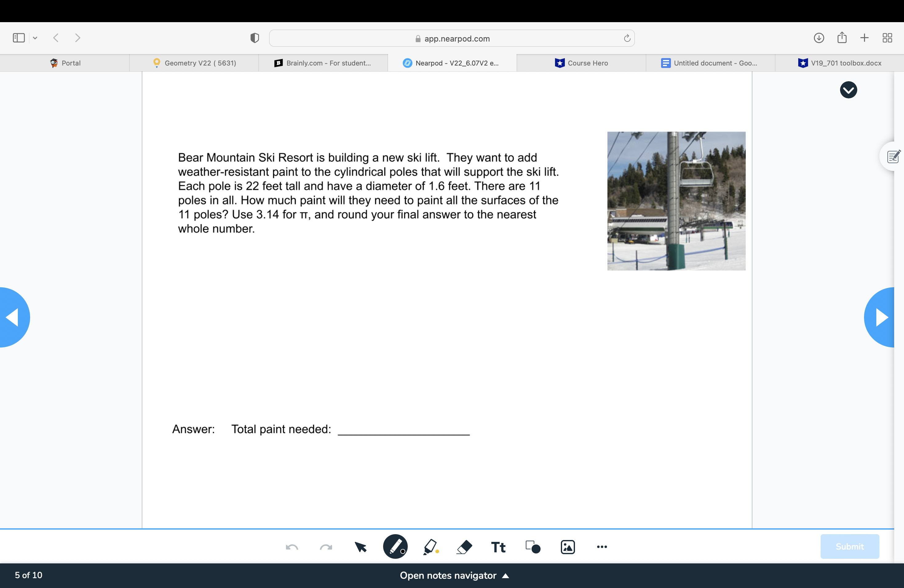The width and height of the screenshot is (904, 588).
Task: Select the Eraser tool
Action: click(464, 546)
